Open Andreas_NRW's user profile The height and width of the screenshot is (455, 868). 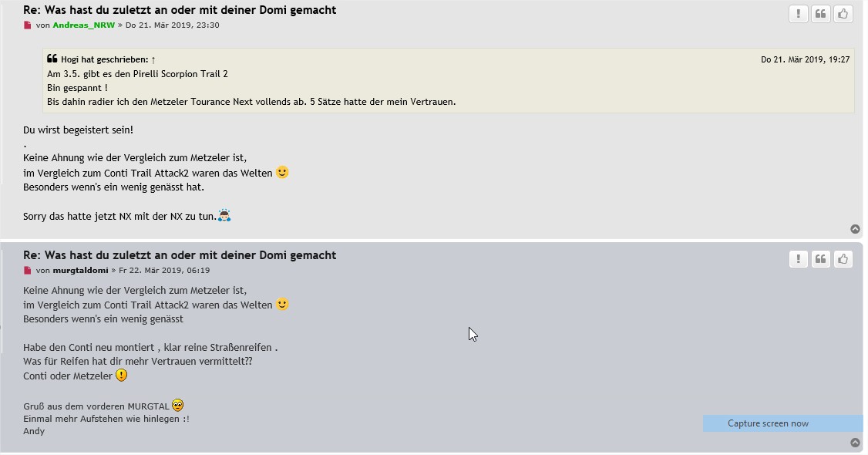[x=83, y=25]
